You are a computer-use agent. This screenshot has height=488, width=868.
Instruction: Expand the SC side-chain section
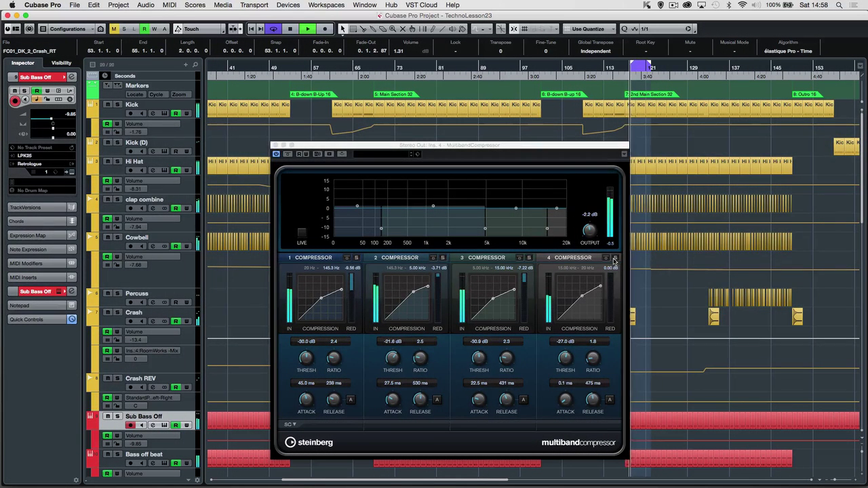290,424
